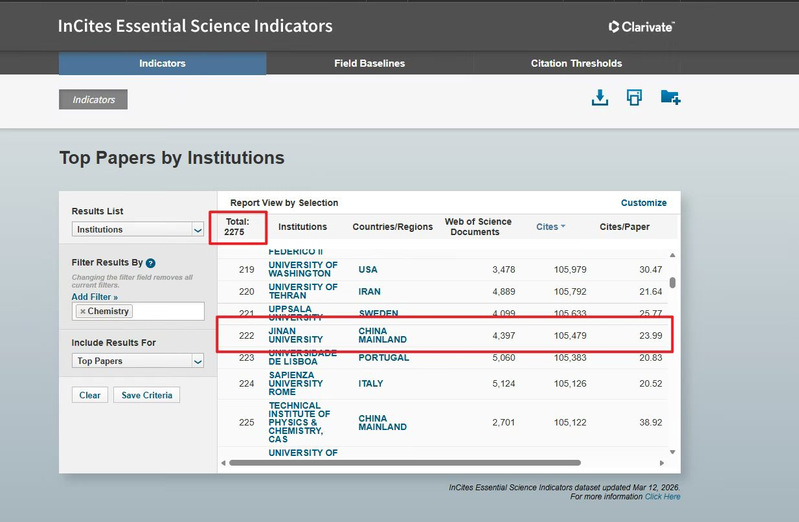Viewport: 799px width, 522px height.
Task: Select the Indicators tab
Action: click(x=162, y=63)
